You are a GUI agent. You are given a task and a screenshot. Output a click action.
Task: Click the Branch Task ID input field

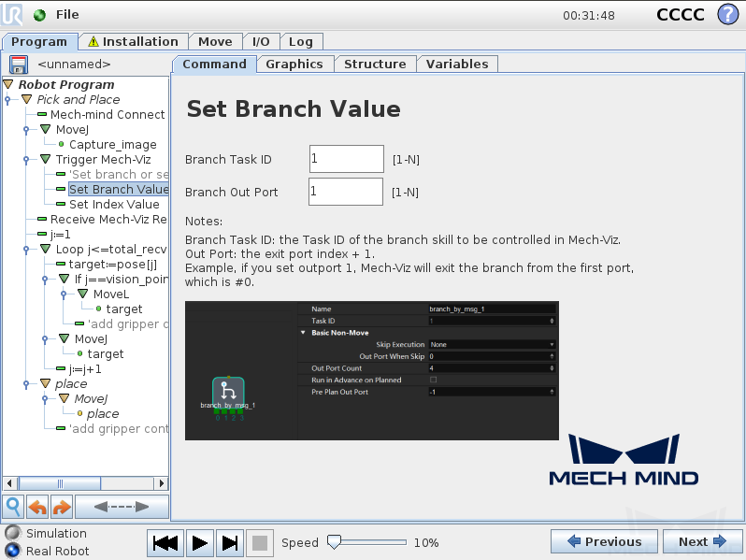(x=346, y=159)
